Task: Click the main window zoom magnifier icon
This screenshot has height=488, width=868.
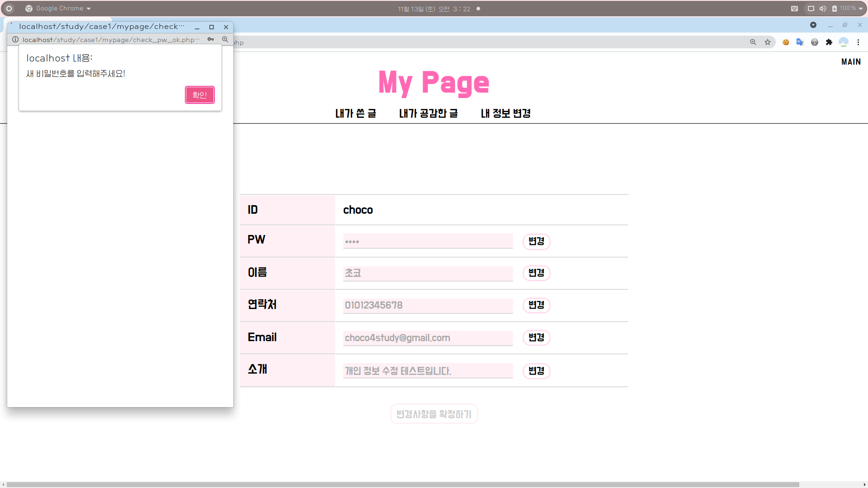Action: pyautogui.click(x=753, y=42)
